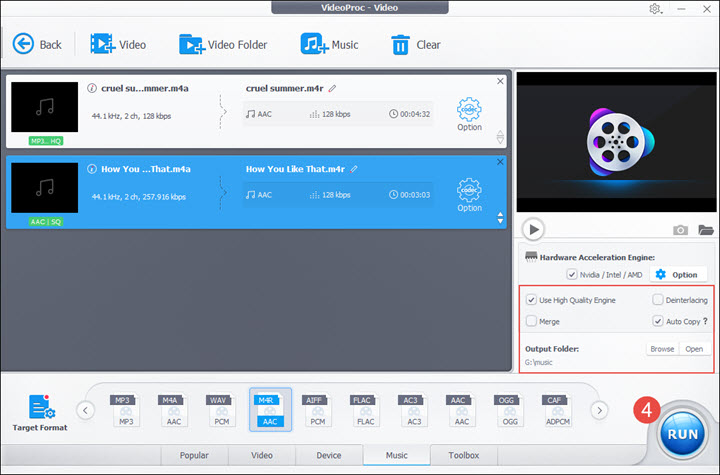Add a video file via Video button

pyautogui.click(x=118, y=45)
